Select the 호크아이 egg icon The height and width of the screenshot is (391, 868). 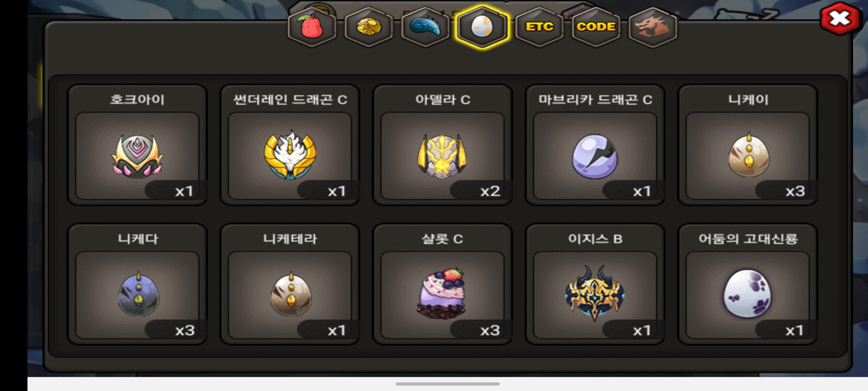(137, 156)
